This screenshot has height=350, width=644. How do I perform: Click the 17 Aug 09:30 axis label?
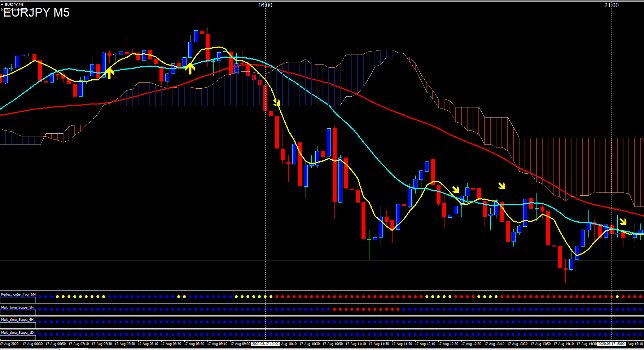coord(240,344)
